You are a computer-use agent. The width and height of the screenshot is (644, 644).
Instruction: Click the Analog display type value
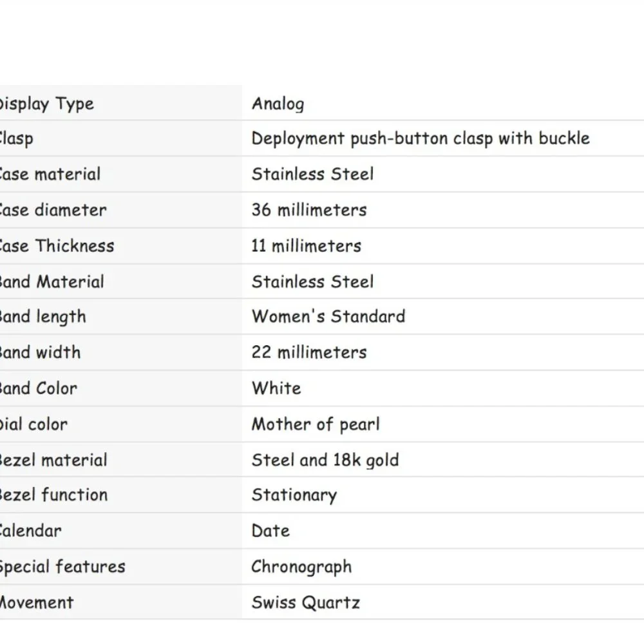point(278,104)
